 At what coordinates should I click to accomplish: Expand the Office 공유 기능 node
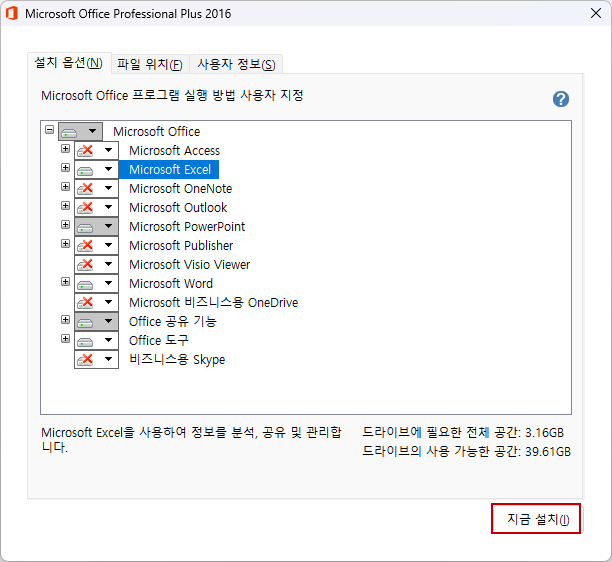[x=66, y=319]
